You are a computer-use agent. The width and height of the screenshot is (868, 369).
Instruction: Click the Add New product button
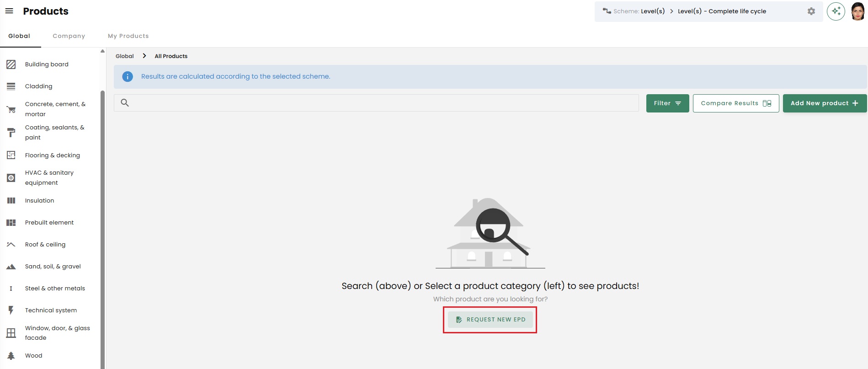[824, 103]
